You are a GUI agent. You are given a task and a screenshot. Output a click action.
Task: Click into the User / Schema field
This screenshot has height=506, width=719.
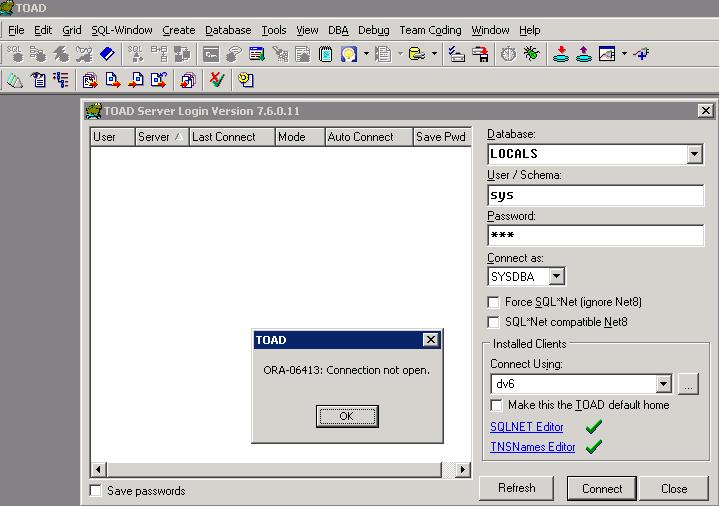pos(595,195)
